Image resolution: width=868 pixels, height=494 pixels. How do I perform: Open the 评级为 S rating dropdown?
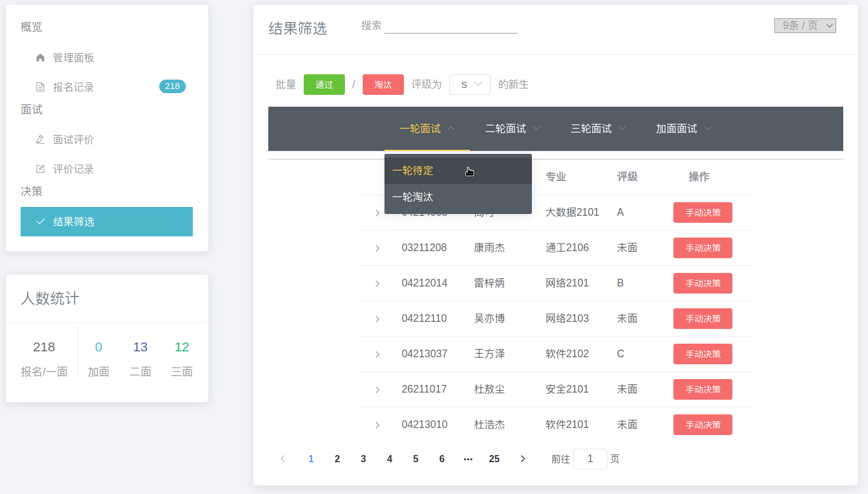point(470,84)
